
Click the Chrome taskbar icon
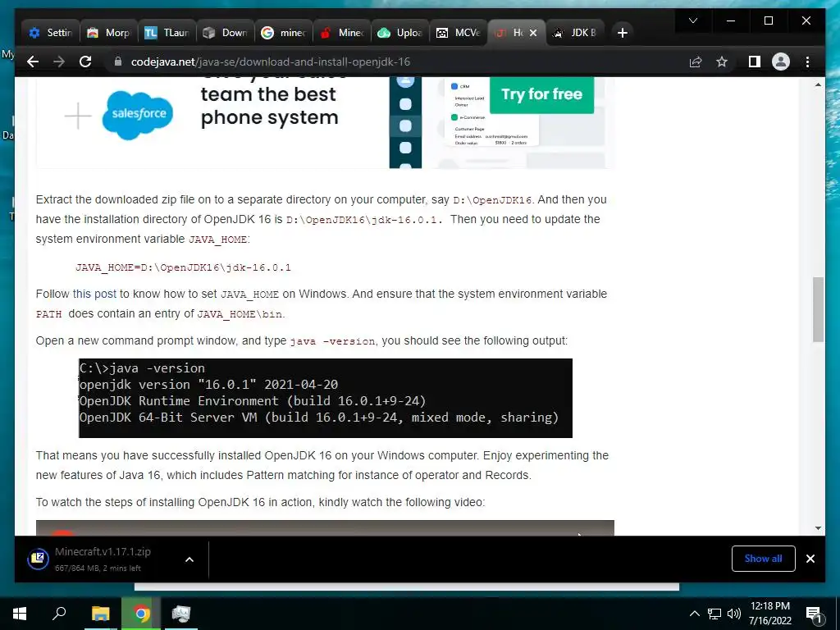[x=141, y=614]
